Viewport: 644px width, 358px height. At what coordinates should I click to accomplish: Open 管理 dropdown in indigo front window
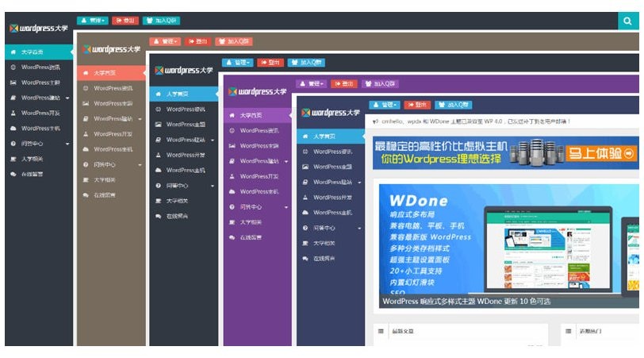click(385, 106)
